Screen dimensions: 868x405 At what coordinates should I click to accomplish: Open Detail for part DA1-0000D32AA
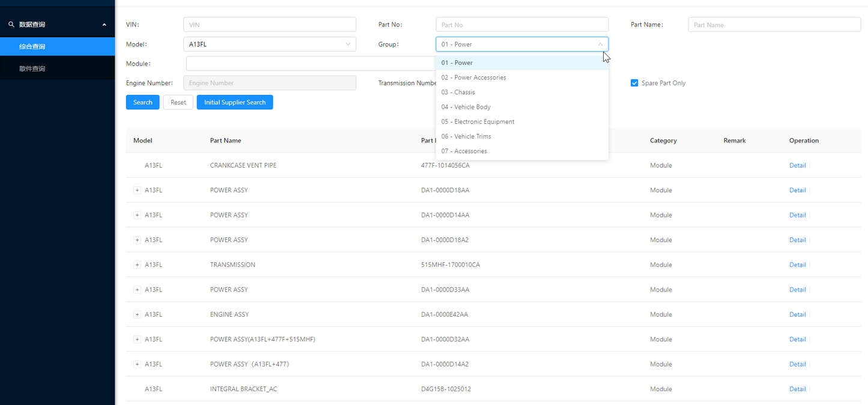click(797, 340)
